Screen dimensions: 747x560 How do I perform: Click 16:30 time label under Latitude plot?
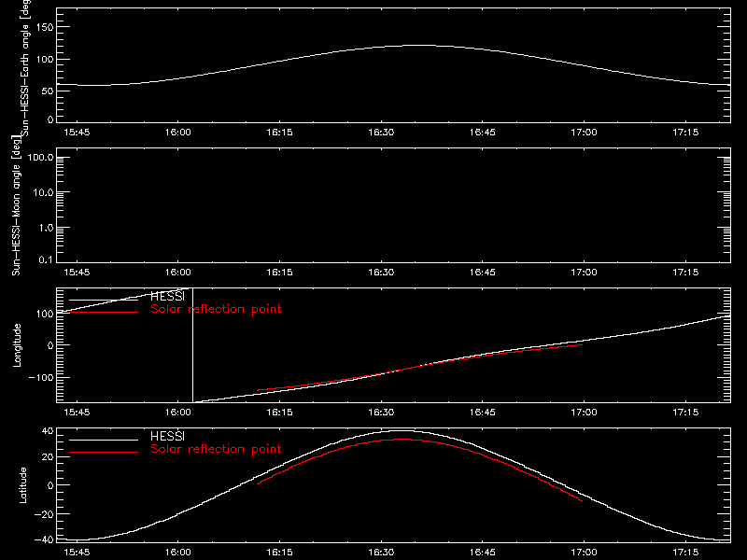click(x=381, y=553)
